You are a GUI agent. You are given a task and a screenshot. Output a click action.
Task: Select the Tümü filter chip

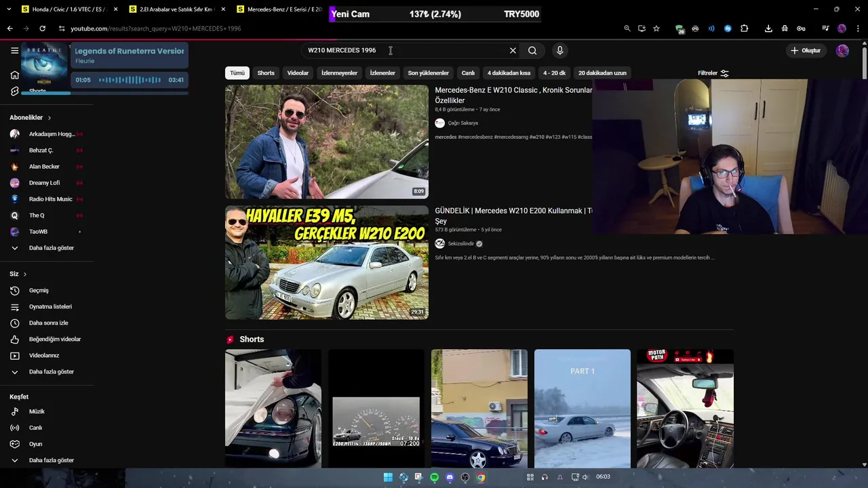click(237, 73)
